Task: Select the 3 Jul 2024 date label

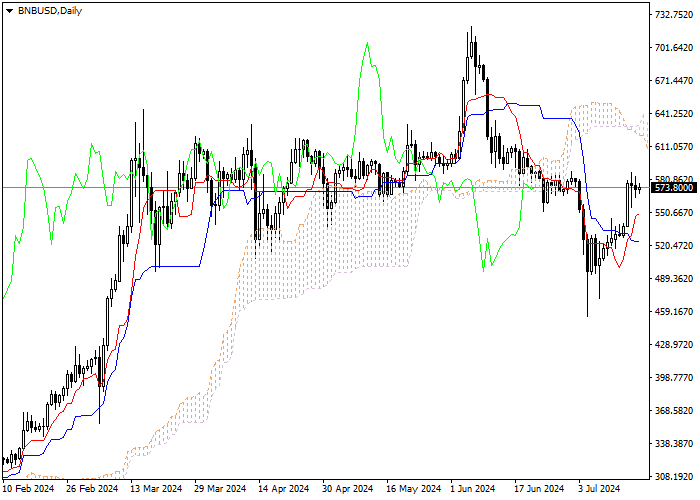Action: [x=599, y=489]
